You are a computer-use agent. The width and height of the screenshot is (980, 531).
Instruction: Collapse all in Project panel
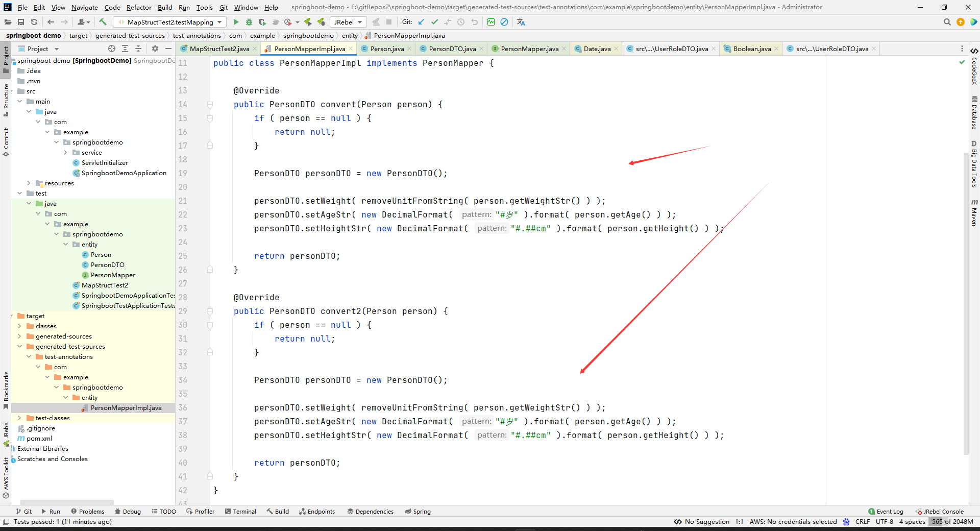(x=138, y=49)
